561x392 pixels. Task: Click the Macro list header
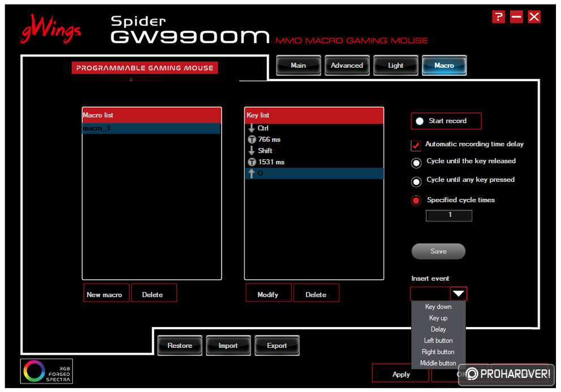pos(152,115)
